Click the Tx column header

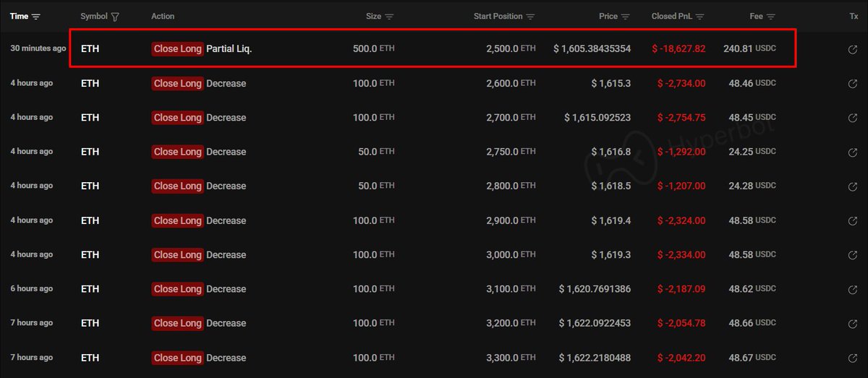point(854,16)
